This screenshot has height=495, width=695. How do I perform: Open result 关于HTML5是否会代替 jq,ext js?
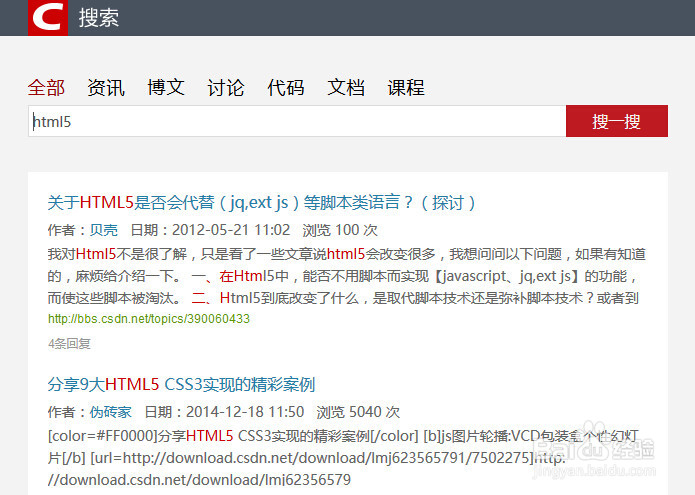[x=262, y=203]
